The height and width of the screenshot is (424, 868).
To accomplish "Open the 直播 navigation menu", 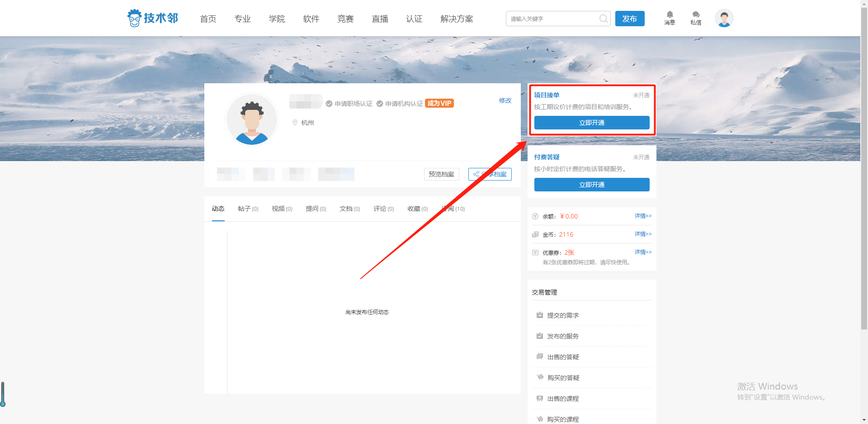I will 380,19.
